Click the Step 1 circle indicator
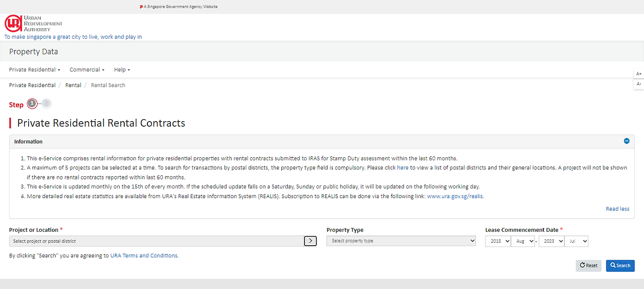Screen dimensions: 644x289 pyautogui.click(x=32, y=104)
